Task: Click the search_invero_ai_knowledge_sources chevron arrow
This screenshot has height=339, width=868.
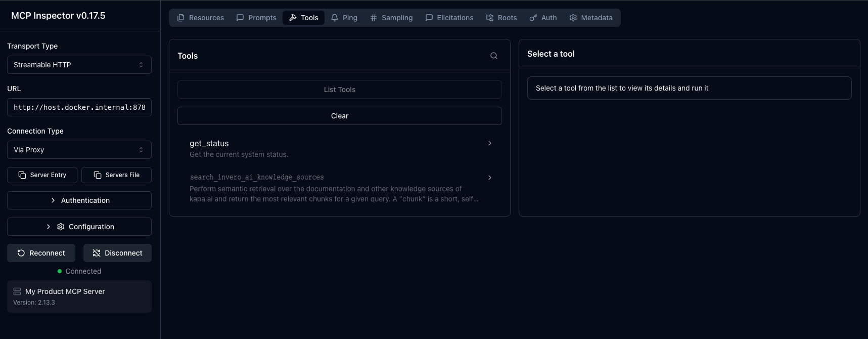Action: [x=490, y=178]
